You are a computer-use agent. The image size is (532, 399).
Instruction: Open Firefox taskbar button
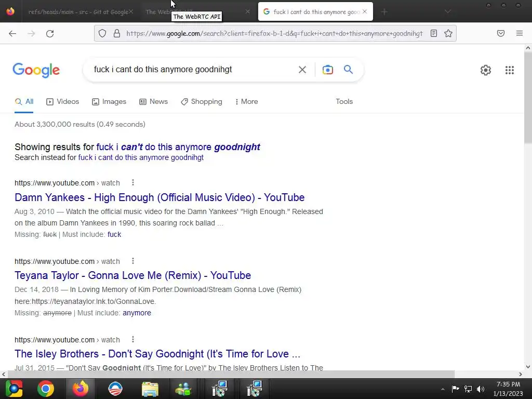tap(81, 389)
